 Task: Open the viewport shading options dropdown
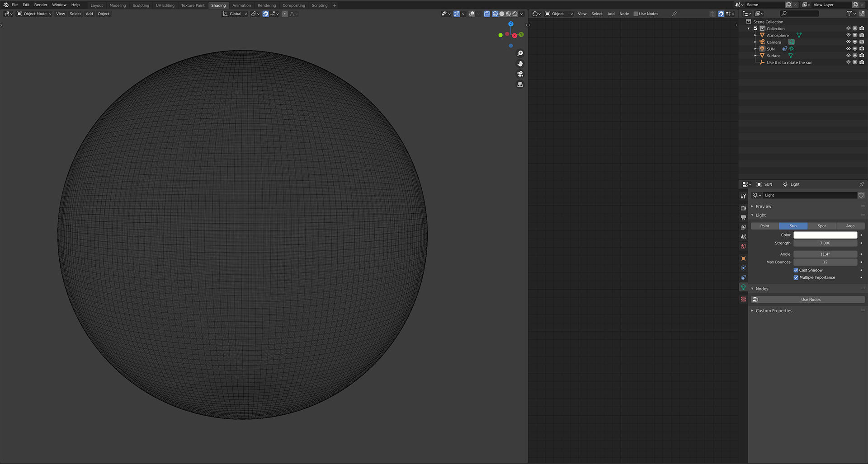click(521, 14)
